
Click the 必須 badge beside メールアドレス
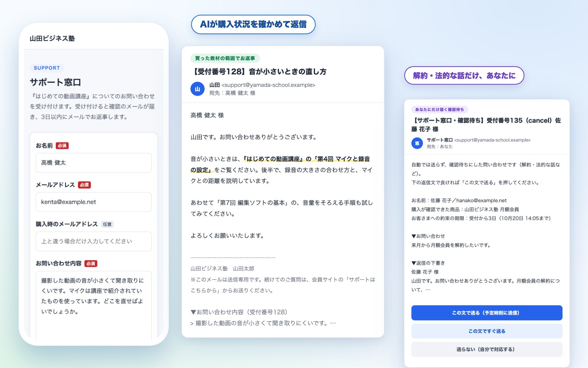pyautogui.click(x=85, y=185)
